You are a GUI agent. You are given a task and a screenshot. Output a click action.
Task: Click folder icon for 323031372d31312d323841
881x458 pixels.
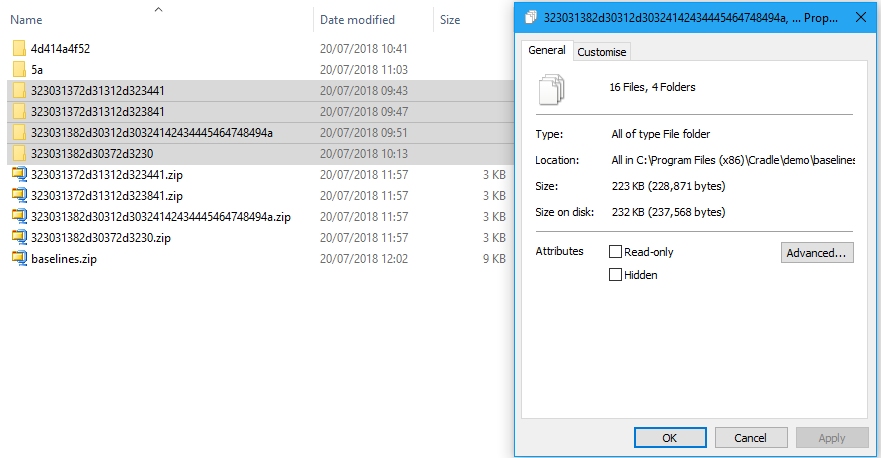pos(19,111)
